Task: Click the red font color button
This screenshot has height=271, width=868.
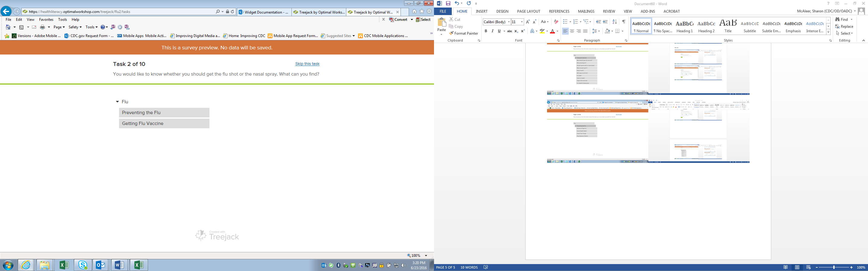Action: [553, 31]
